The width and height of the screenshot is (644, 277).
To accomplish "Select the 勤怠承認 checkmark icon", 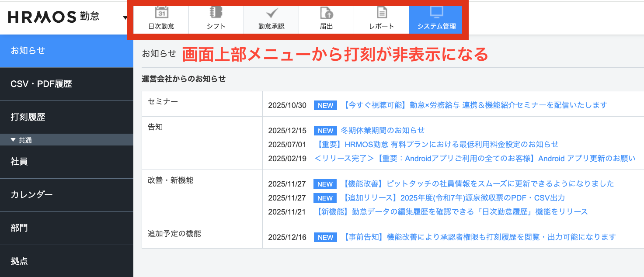I will (272, 13).
